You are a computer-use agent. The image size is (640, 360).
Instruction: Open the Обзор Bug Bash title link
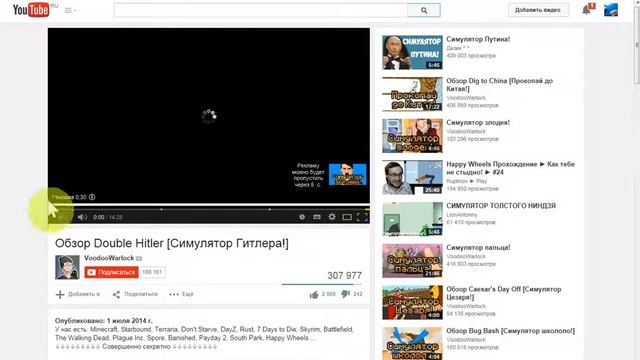[510, 331]
